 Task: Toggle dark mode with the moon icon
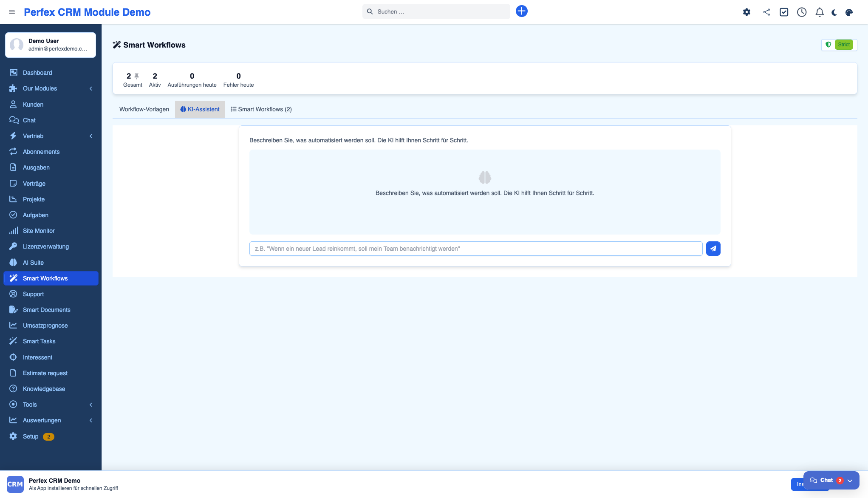834,12
